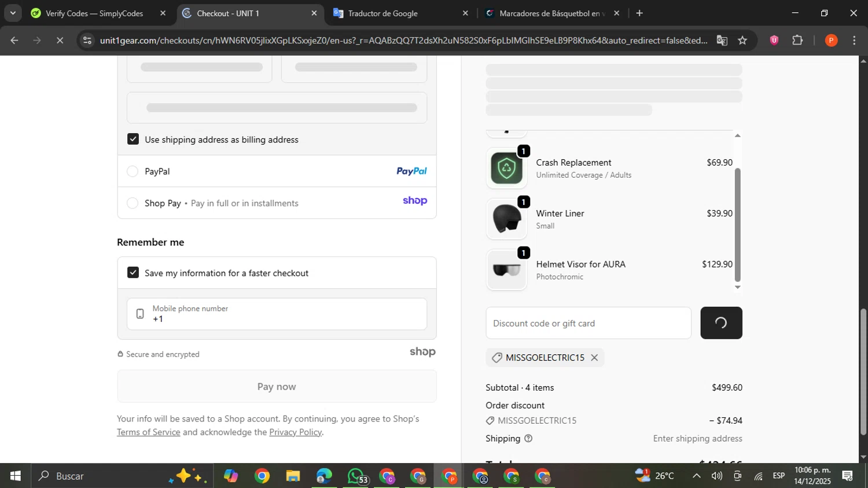The width and height of the screenshot is (868, 488).
Task: Open the network Wi-Fi status icon
Action: click(x=758, y=476)
